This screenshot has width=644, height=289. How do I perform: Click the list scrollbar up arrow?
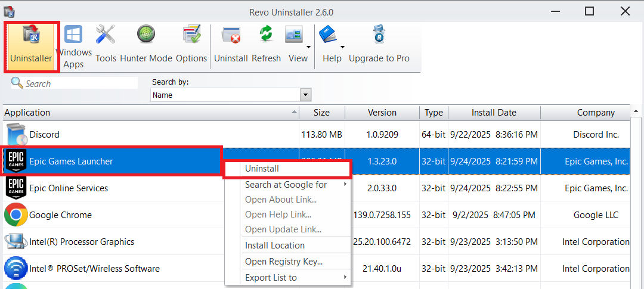tap(637, 111)
